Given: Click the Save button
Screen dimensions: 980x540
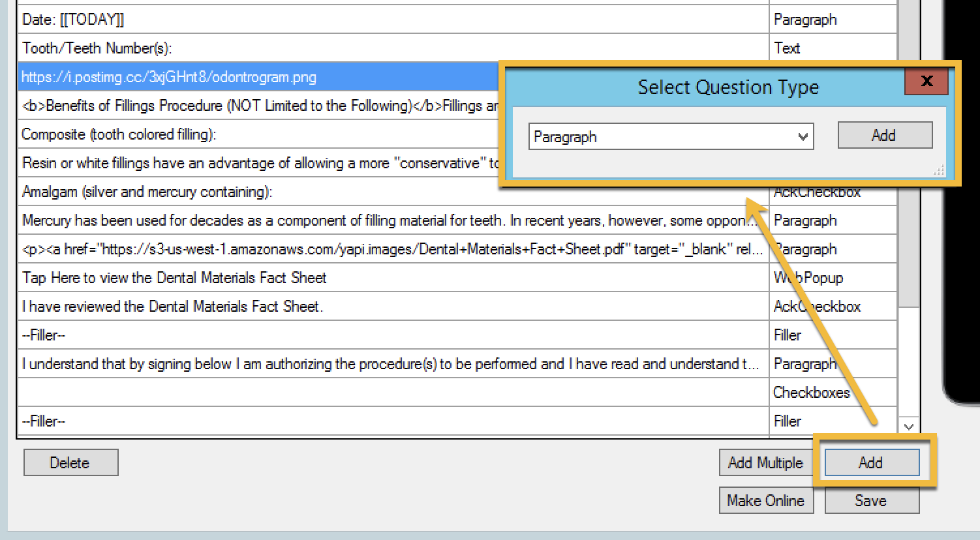Looking at the screenshot, I should click(872, 500).
